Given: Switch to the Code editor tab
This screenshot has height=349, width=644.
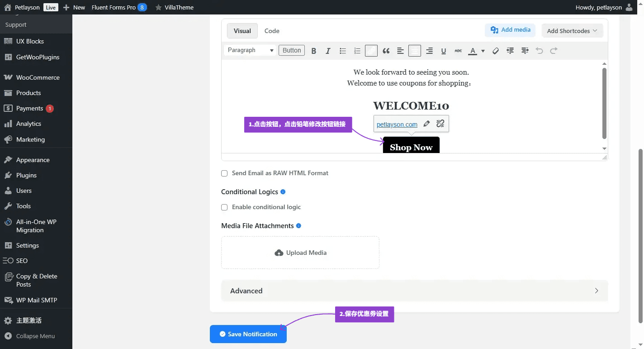Looking at the screenshot, I should pos(272,31).
